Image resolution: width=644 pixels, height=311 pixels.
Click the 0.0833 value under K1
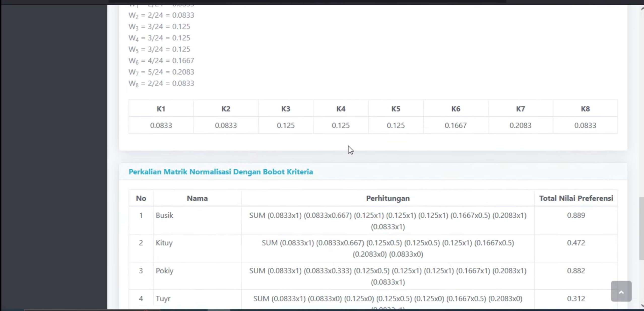pyautogui.click(x=161, y=125)
